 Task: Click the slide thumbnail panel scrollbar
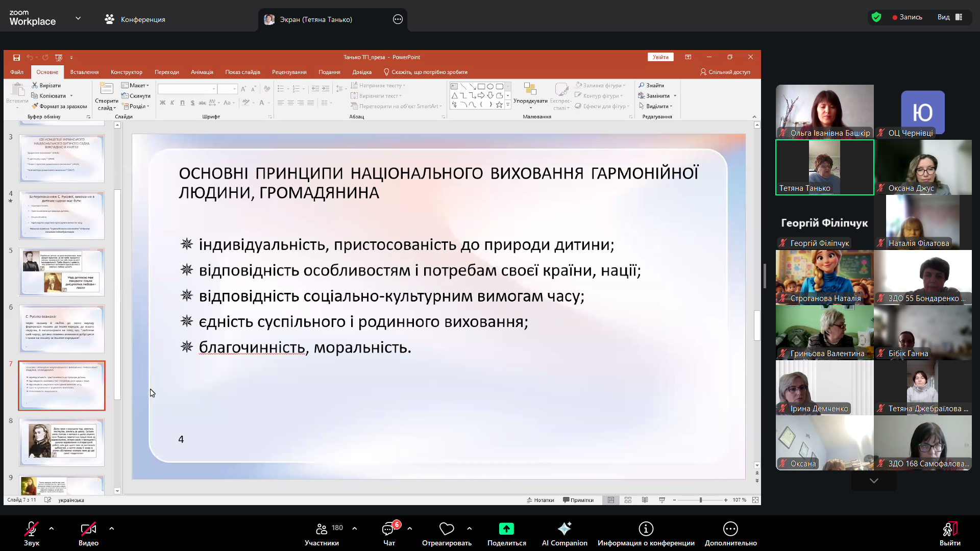click(117, 294)
